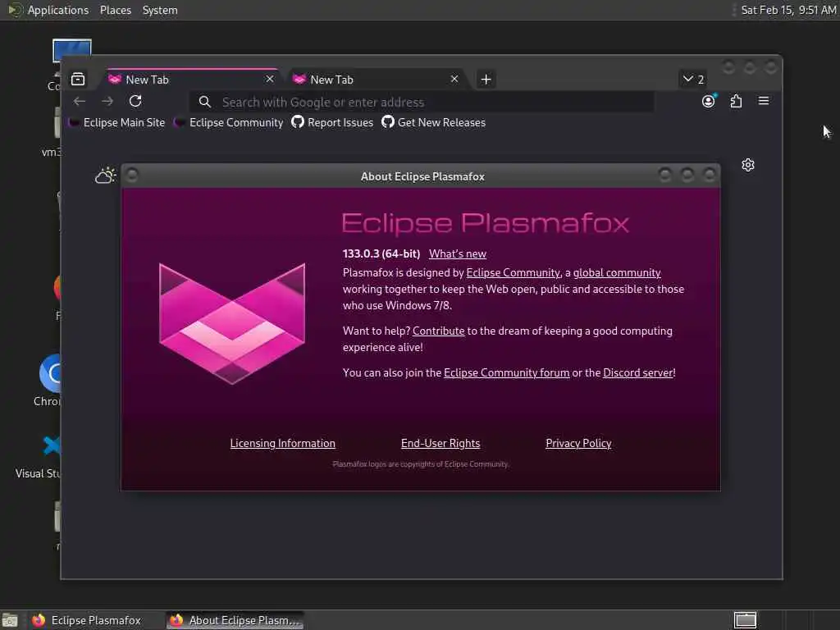Expand the list all tabs dropdown

[x=692, y=80]
